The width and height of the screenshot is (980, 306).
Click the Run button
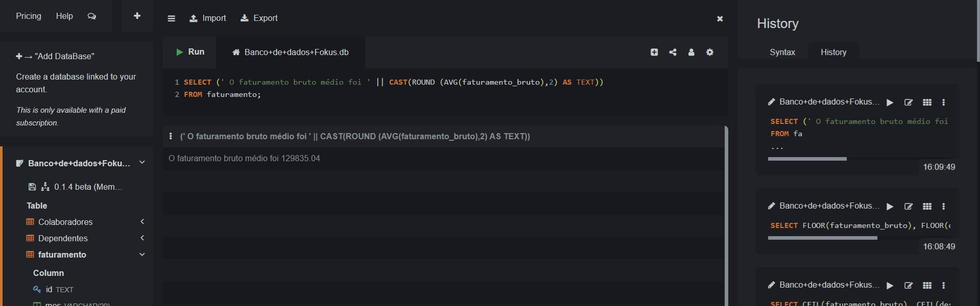[190, 52]
